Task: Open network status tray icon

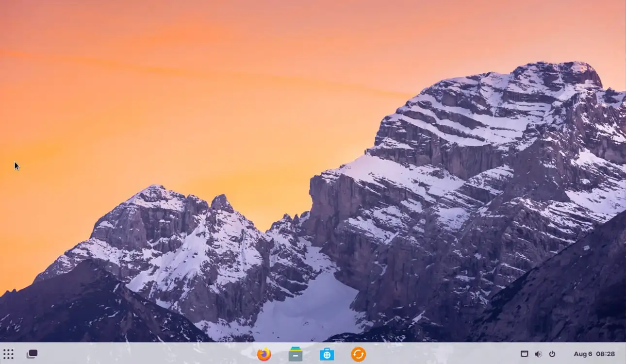Action: [524, 354]
